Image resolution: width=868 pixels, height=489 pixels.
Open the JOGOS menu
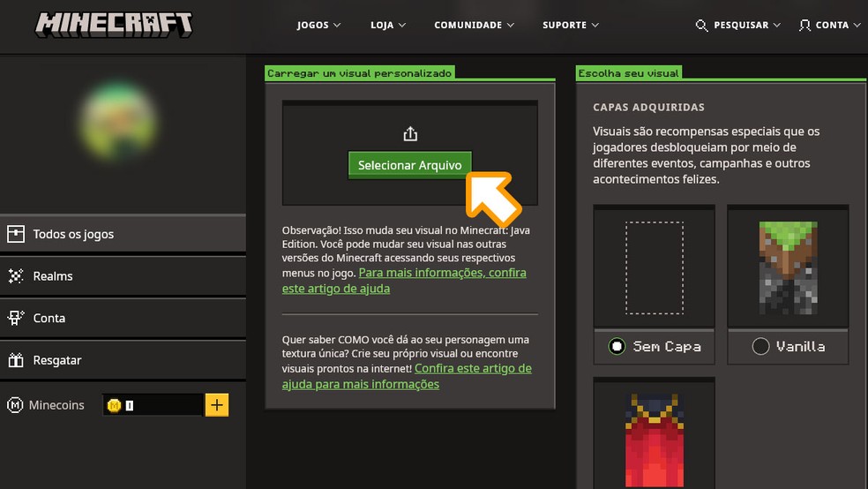313,25
